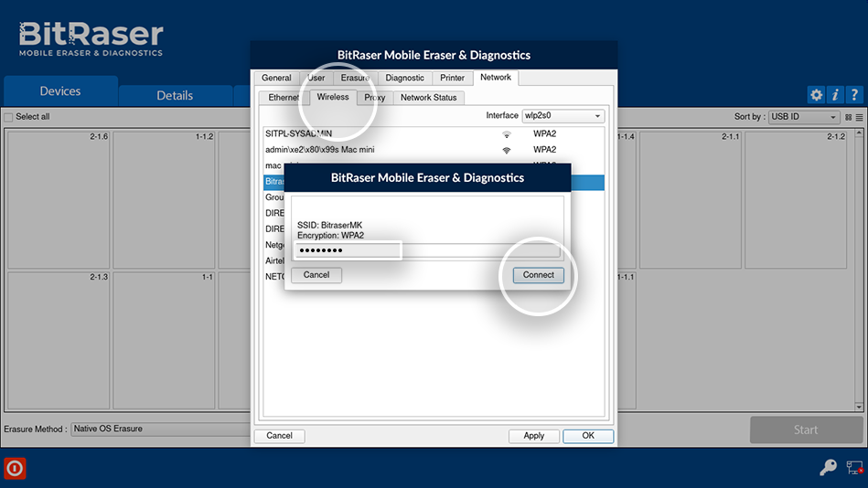868x488 pixels.
Task: Open the Sort by USB ID dropdown
Action: click(804, 117)
